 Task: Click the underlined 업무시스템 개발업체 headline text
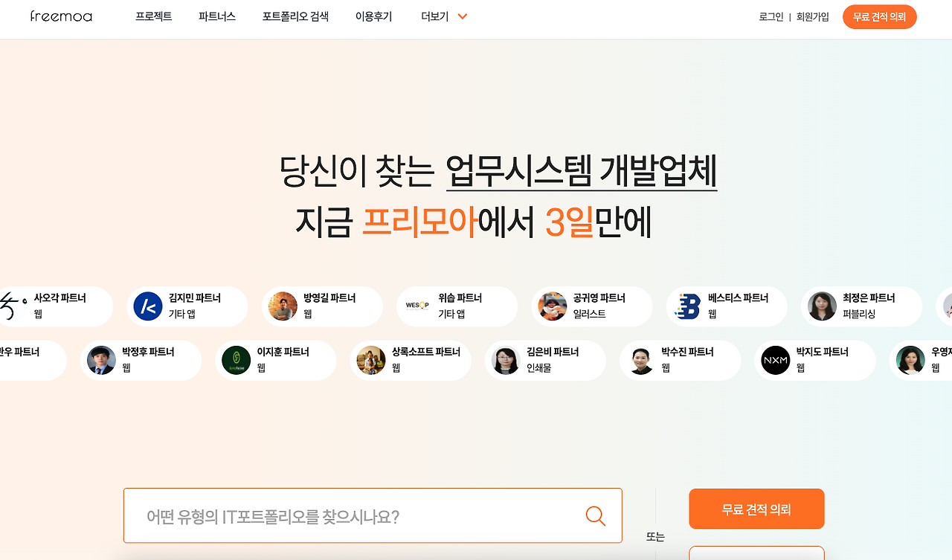click(582, 172)
